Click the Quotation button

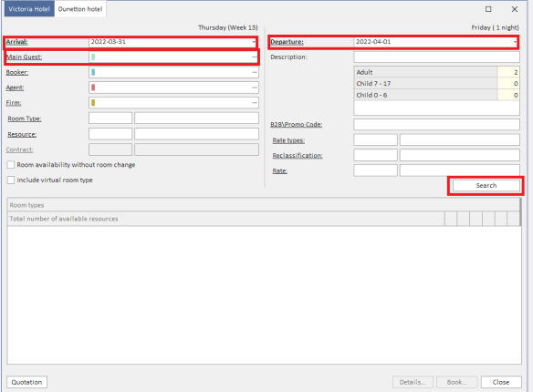pos(26,382)
